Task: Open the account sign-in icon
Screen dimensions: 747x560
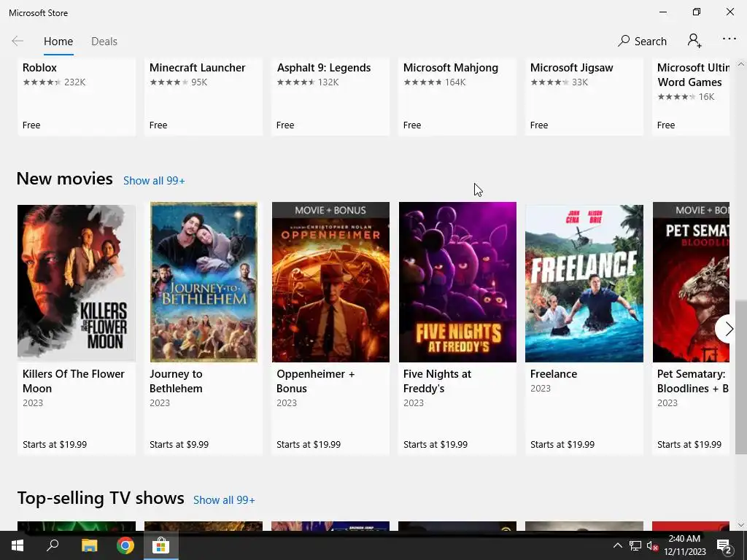Action: pyautogui.click(x=694, y=41)
